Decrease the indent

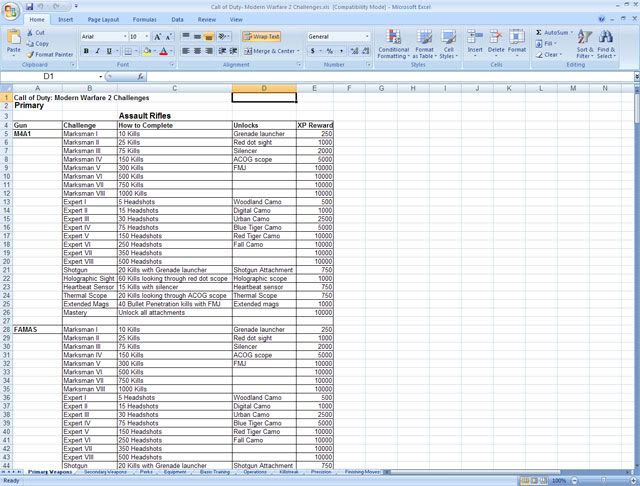click(x=222, y=51)
